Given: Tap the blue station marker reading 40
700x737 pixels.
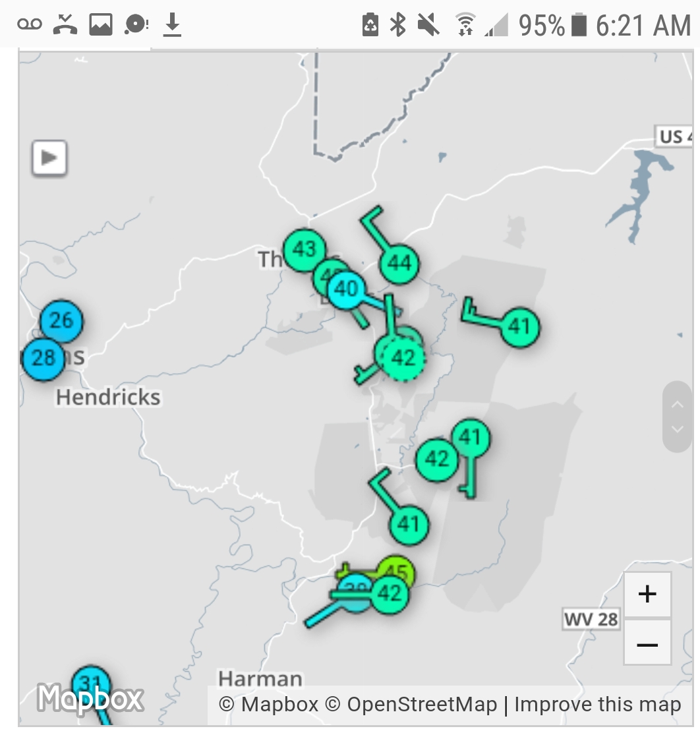Looking at the screenshot, I should tap(347, 289).
